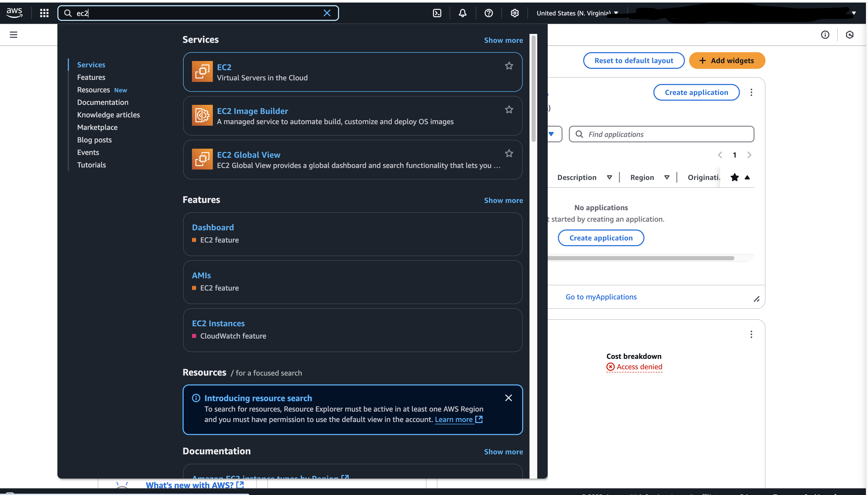
Task: Open EC2 Global View service link
Action: (248, 155)
